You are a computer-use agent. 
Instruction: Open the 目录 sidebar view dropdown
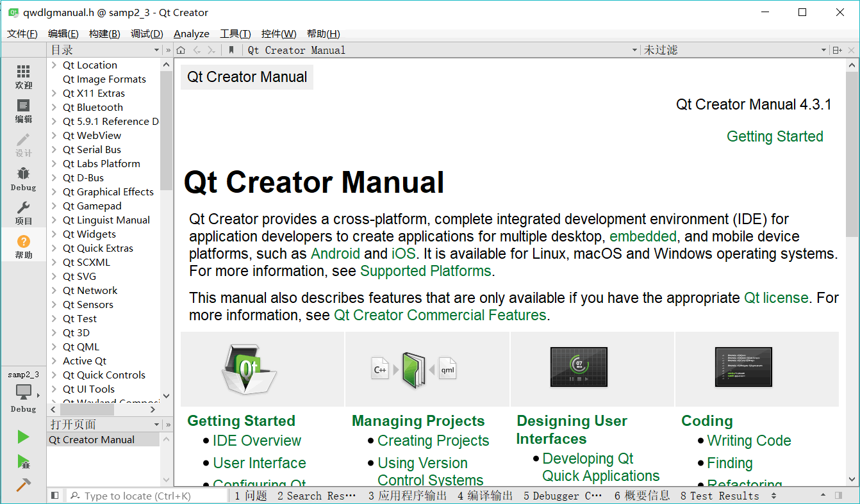[x=105, y=50]
